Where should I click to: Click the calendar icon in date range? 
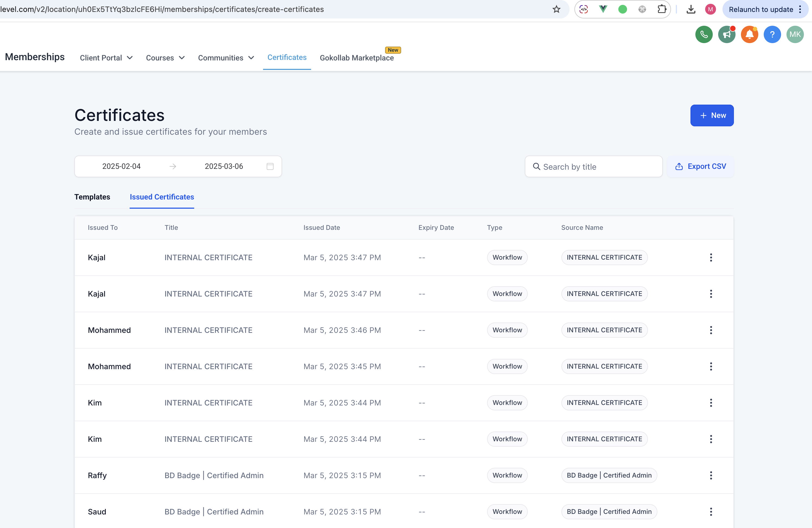pos(270,166)
